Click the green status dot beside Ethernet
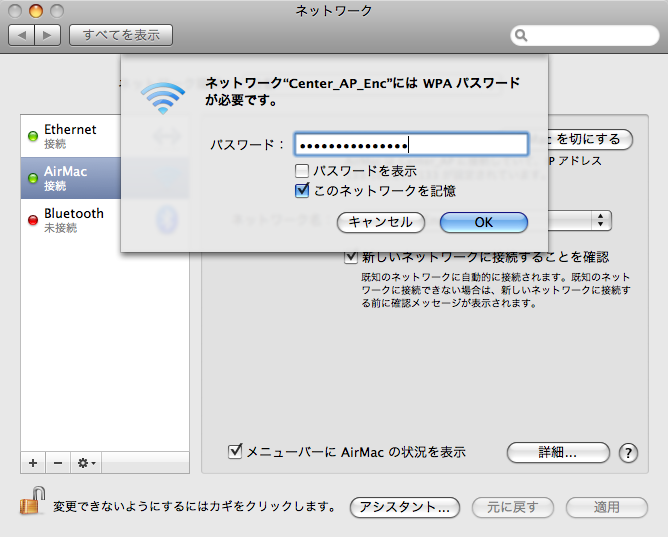Viewport: 668px width, 537px height. (33, 136)
